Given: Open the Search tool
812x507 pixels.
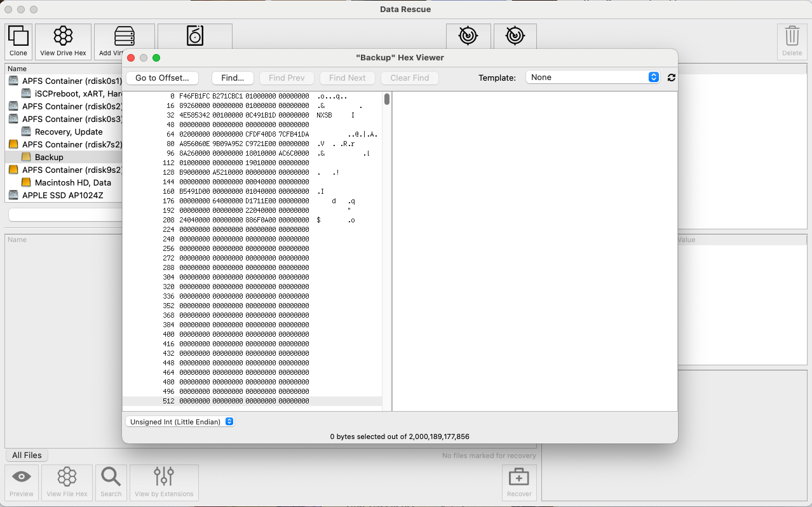Looking at the screenshot, I should click(111, 482).
